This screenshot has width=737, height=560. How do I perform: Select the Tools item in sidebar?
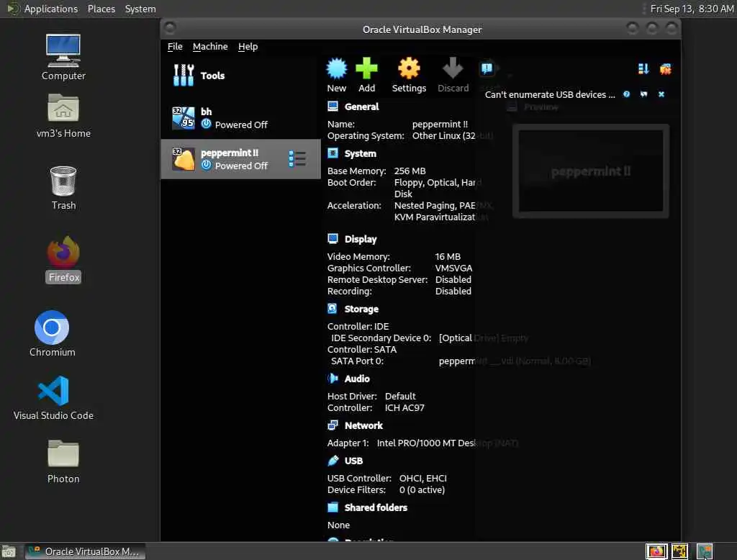240,76
